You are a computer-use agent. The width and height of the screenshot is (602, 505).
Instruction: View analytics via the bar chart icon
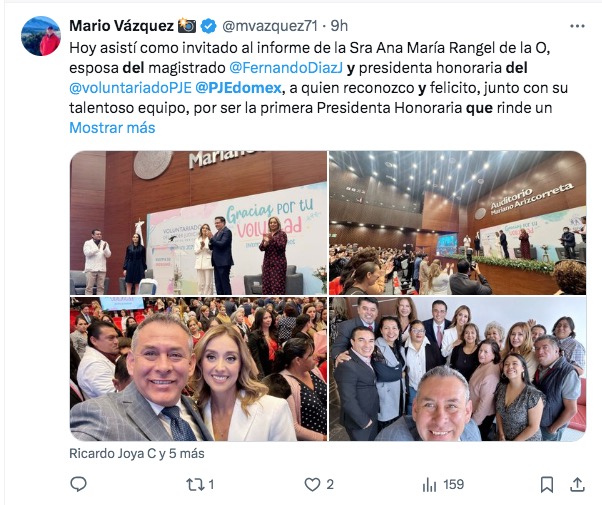(x=429, y=485)
